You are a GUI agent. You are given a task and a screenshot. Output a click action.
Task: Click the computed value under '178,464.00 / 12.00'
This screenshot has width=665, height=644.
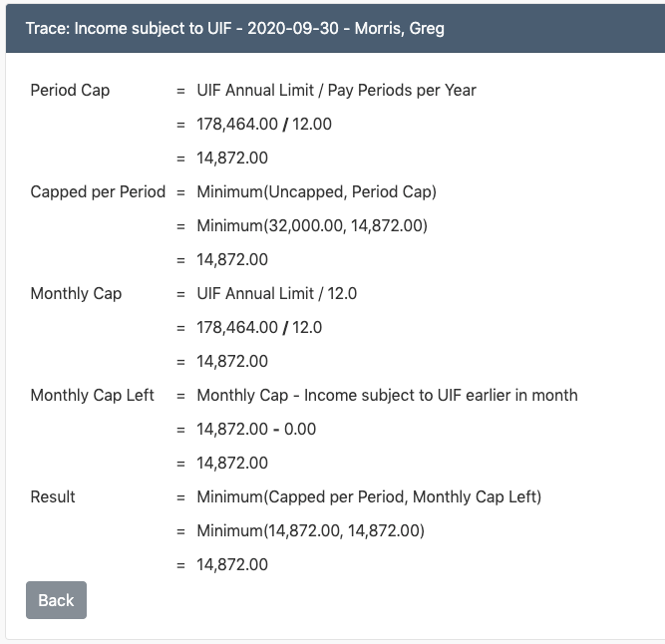232,158
